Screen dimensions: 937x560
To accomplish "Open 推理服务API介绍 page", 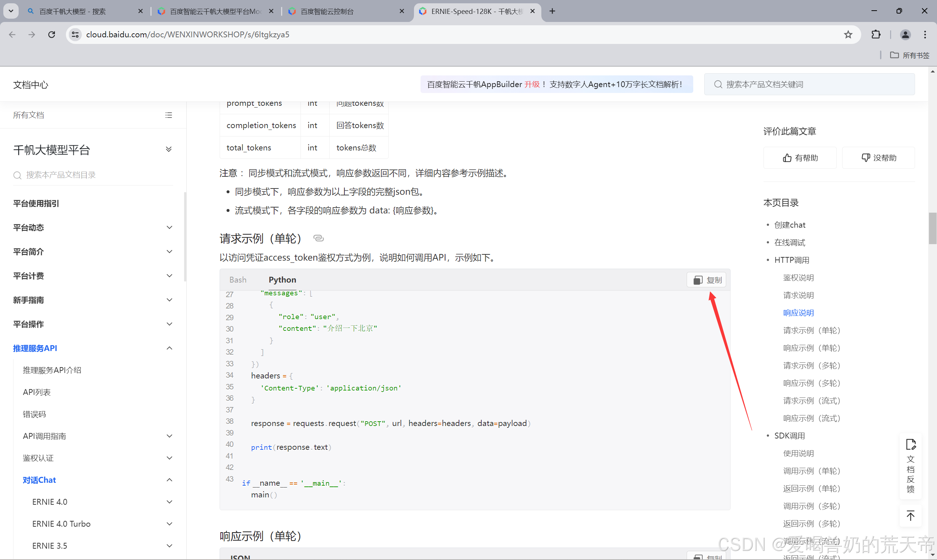I will (x=52, y=370).
